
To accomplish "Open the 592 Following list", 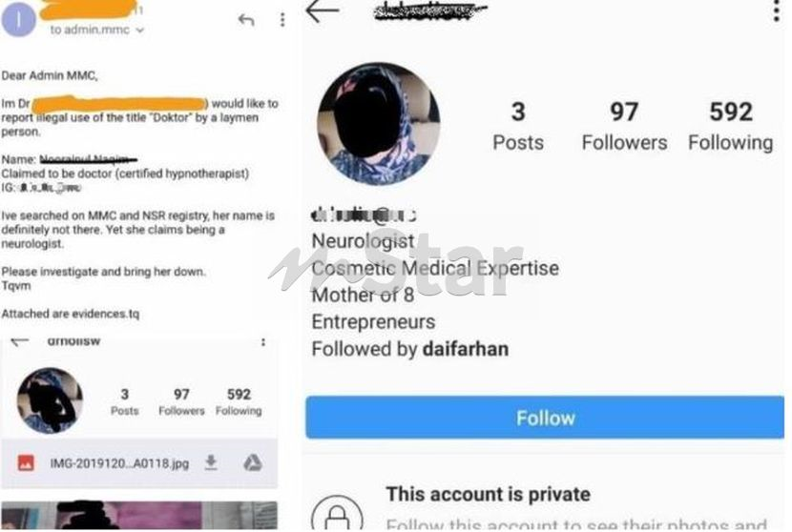I will pos(730,126).
